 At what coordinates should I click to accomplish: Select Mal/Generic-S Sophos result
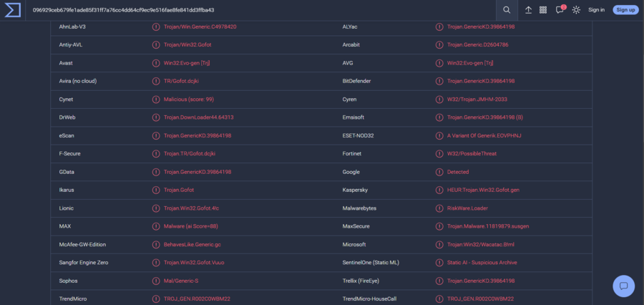(x=181, y=281)
